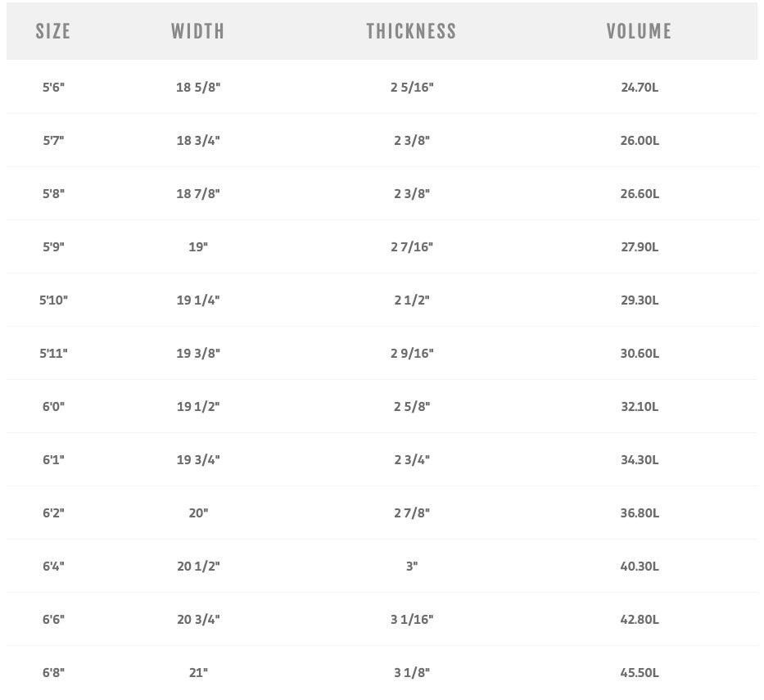Click the 3" thickness value

coord(412,566)
